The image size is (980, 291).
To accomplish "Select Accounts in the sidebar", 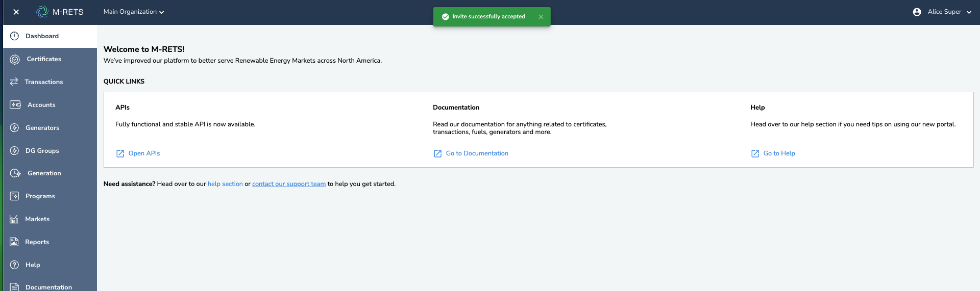I will point(50,105).
